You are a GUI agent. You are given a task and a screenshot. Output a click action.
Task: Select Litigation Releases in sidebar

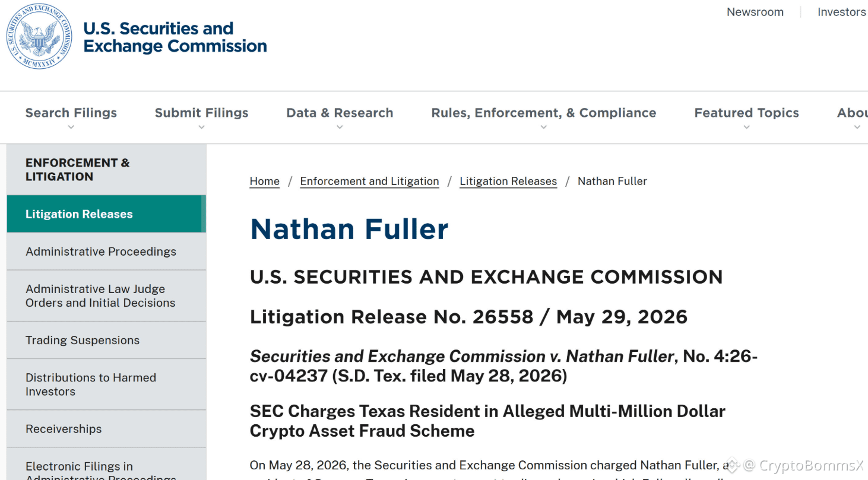point(106,214)
